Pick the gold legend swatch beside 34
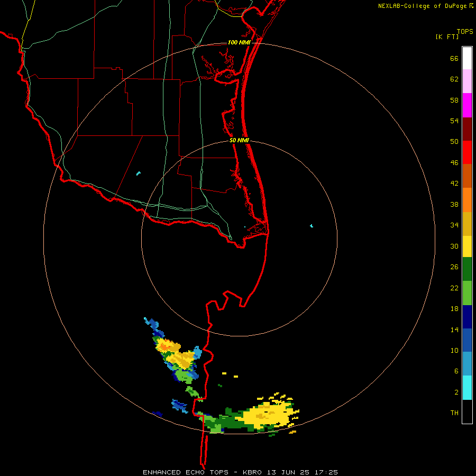This screenshot has height=476, width=476. tap(467, 224)
